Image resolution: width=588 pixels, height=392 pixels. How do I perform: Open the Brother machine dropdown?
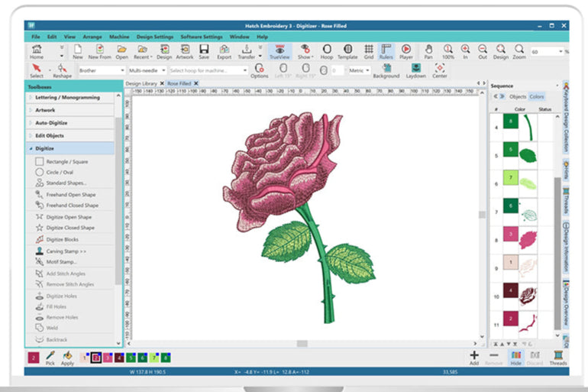coord(101,70)
